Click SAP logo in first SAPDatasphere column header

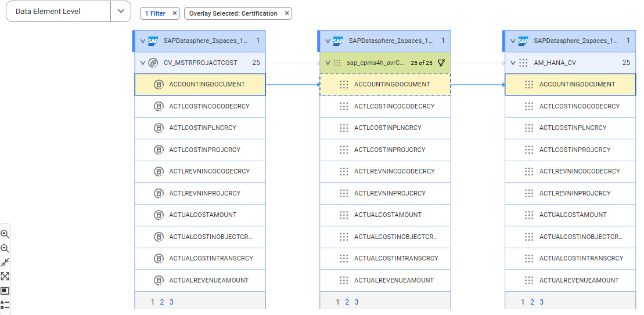tap(153, 41)
